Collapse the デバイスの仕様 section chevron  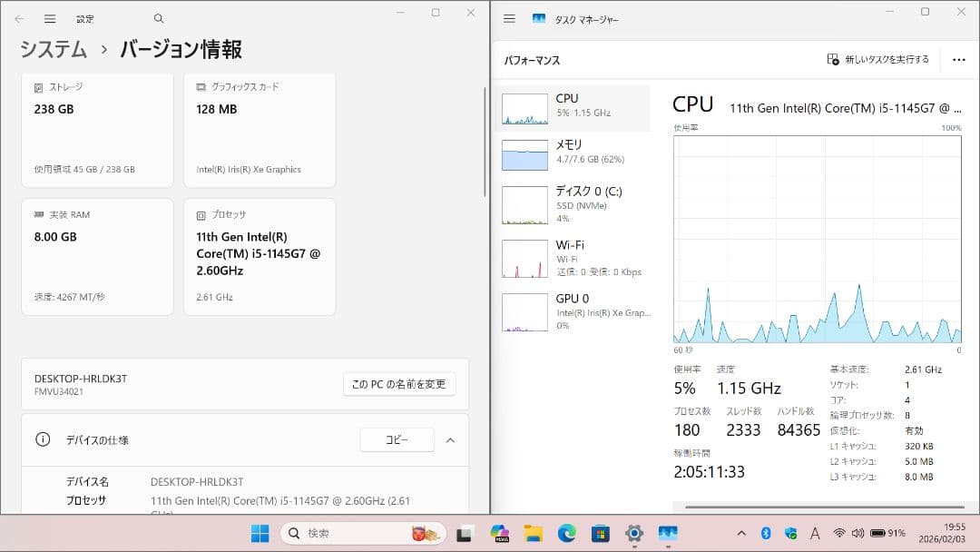click(451, 439)
